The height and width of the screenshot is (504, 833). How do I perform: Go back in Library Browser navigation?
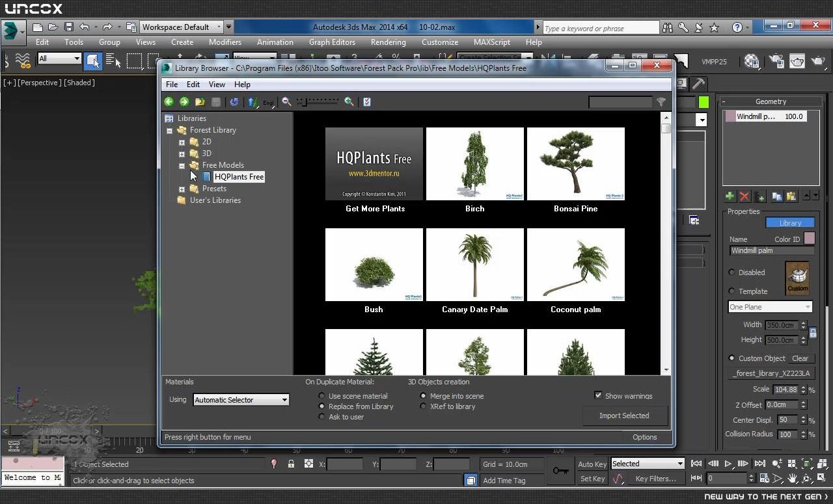tap(169, 101)
